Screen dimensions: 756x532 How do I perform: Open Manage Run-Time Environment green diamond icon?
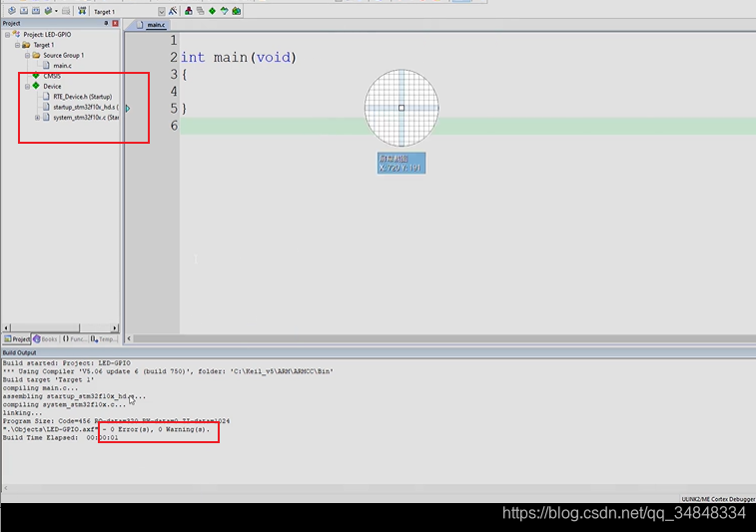212,11
